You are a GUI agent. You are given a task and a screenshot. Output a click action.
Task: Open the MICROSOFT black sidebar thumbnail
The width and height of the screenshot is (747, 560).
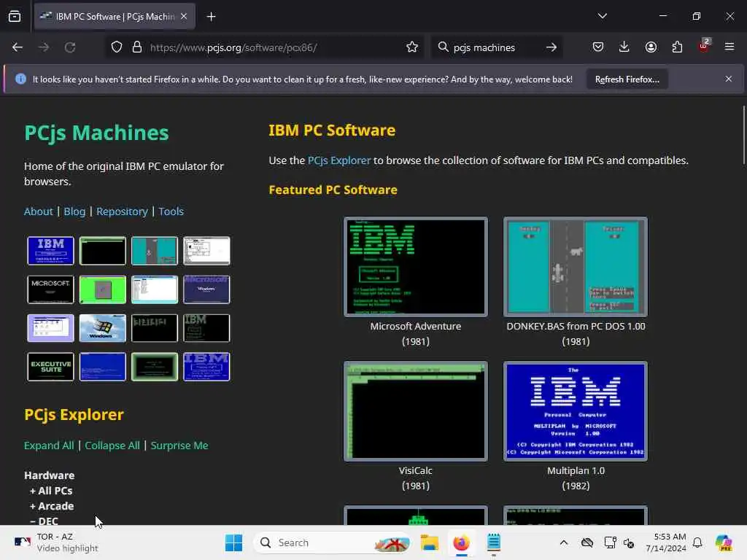pos(50,289)
